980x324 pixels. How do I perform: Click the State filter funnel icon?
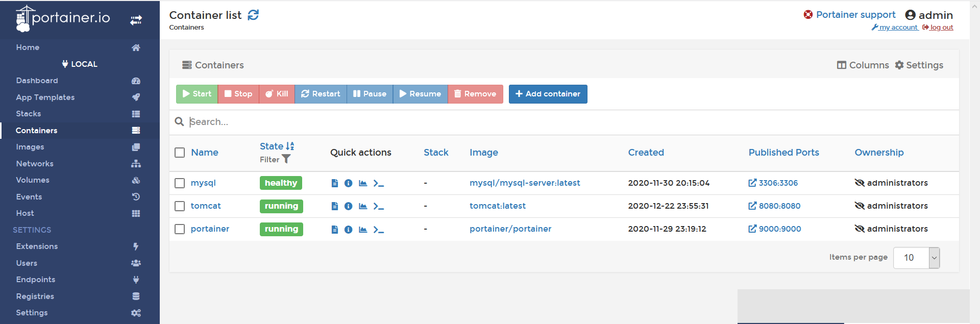pos(286,159)
